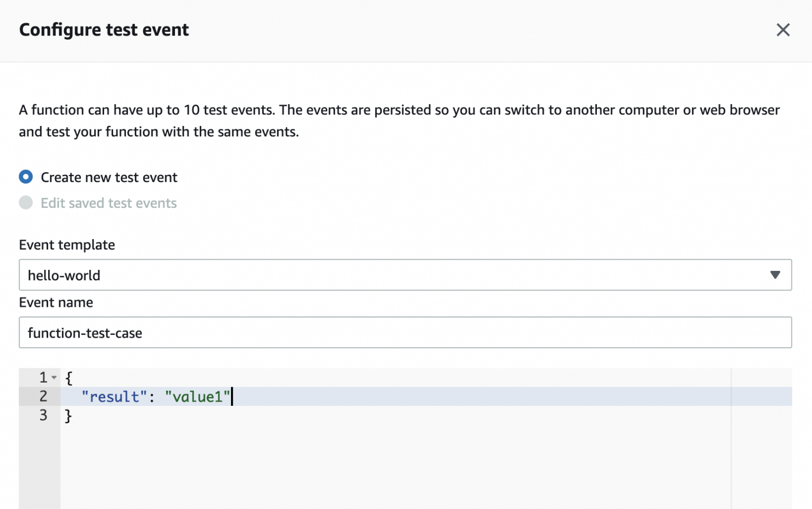Select the function-test-case text box
Screen dimensions: 812x509
tap(405, 332)
